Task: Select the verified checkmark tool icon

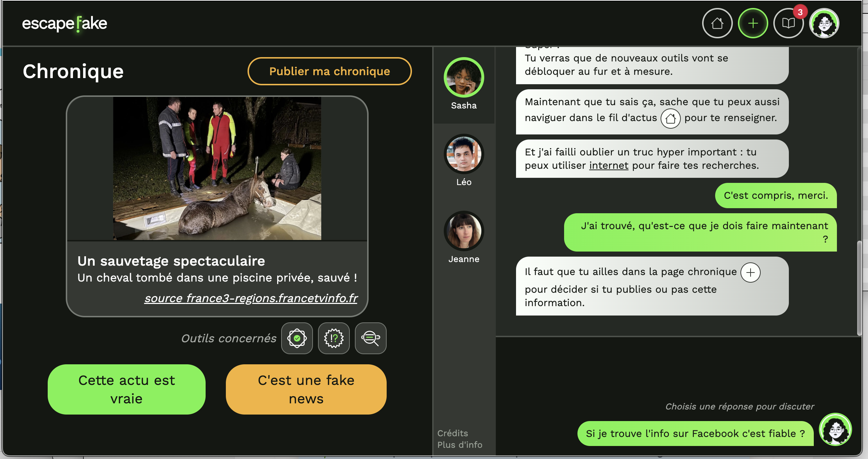Action: pos(297,338)
